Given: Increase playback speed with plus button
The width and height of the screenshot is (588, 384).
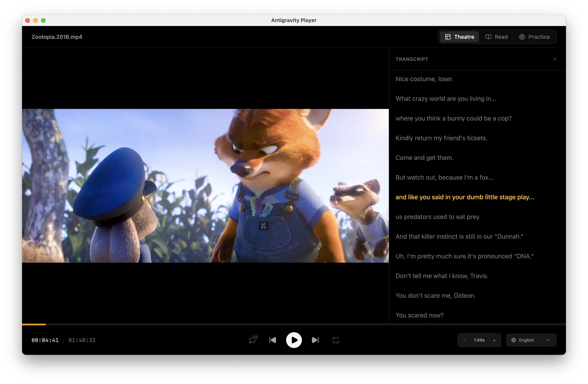Looking at the screenshot, I should point(494,340).
